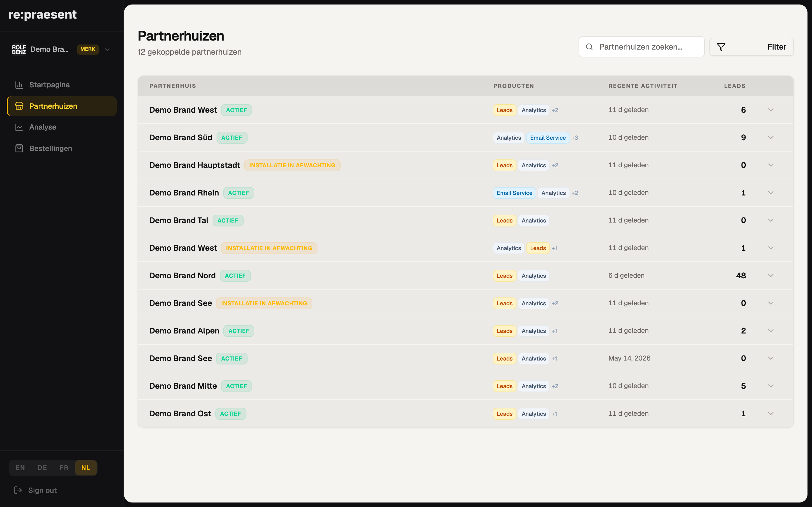Click the Filter button label
Viewport: 812px width, 507px height.
(777, 47)
